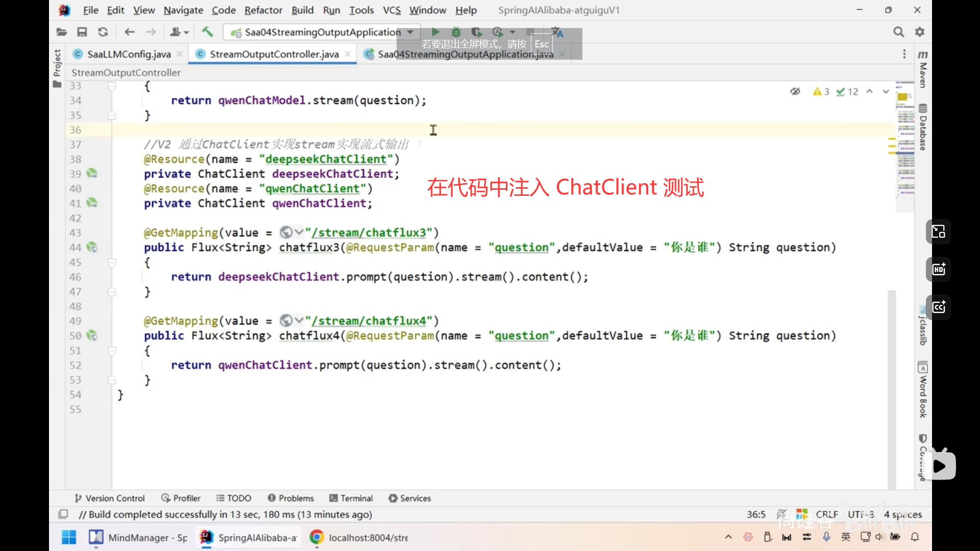Open IDE settings gear icon

920,32
